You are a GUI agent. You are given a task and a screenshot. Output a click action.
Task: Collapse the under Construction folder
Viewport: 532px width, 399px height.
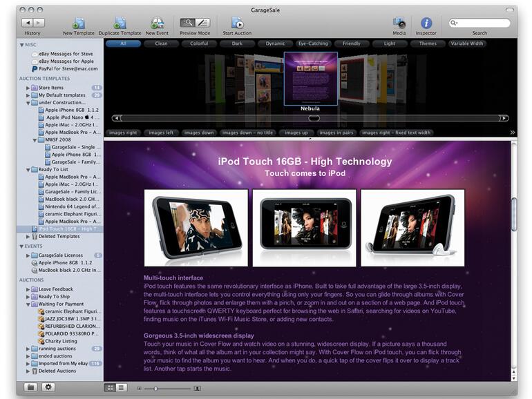pyautogui.click(x=28, y=103)
